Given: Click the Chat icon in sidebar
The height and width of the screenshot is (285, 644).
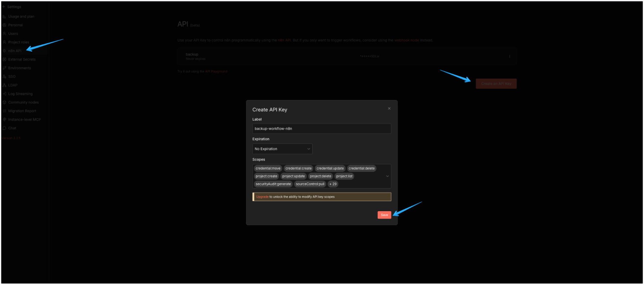Looking at the screenshot, I should click(x=5, y=128).
